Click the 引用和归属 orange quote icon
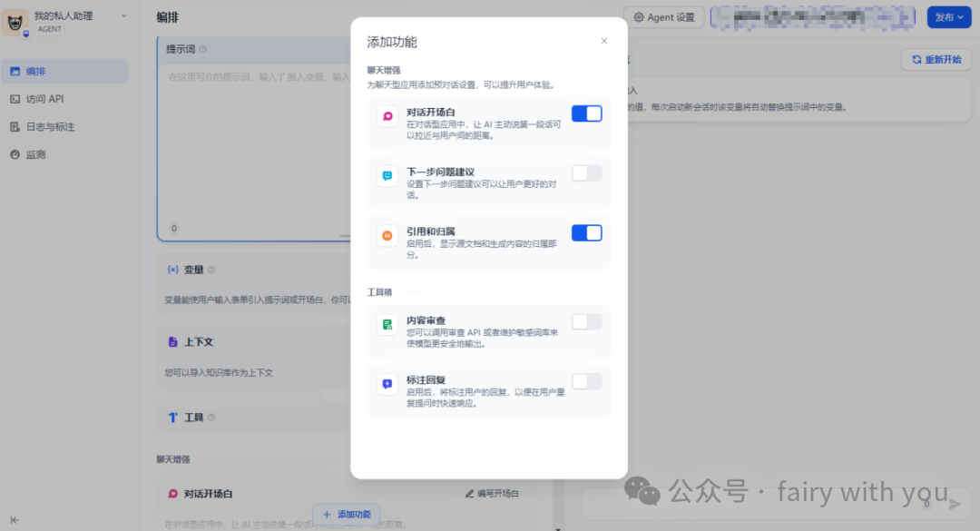 click(x=387, y=236)
